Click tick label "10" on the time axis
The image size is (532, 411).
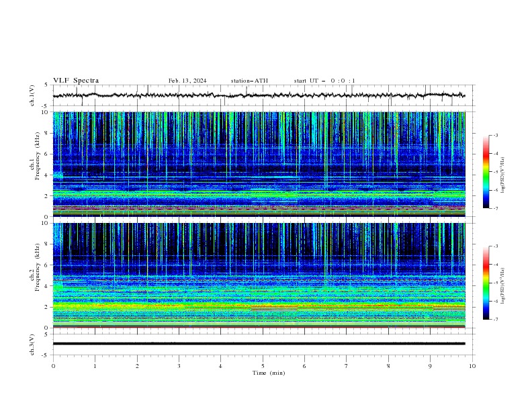(x=472, y=366)
